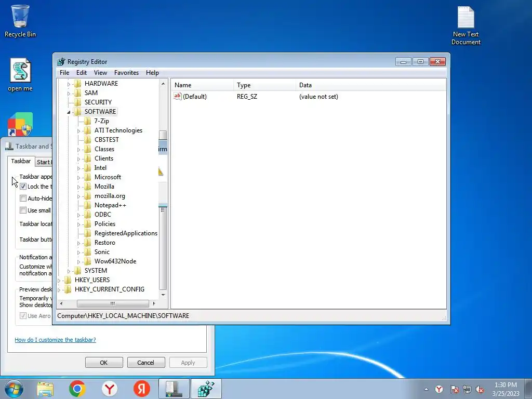Click the tree horizontal scrollbar thumb
The image size is (532, 399).
[113, 303]
